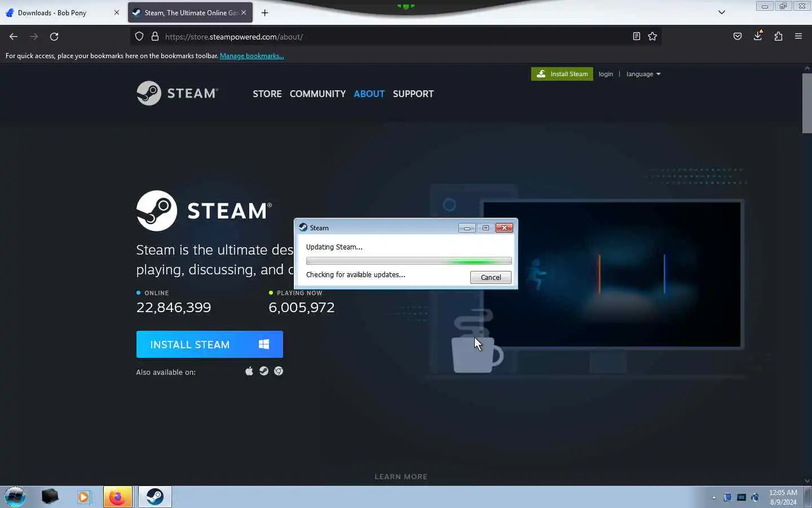Click the scrollbar down arrow
This screenshot has width=812, height=508.
[807, 481]
